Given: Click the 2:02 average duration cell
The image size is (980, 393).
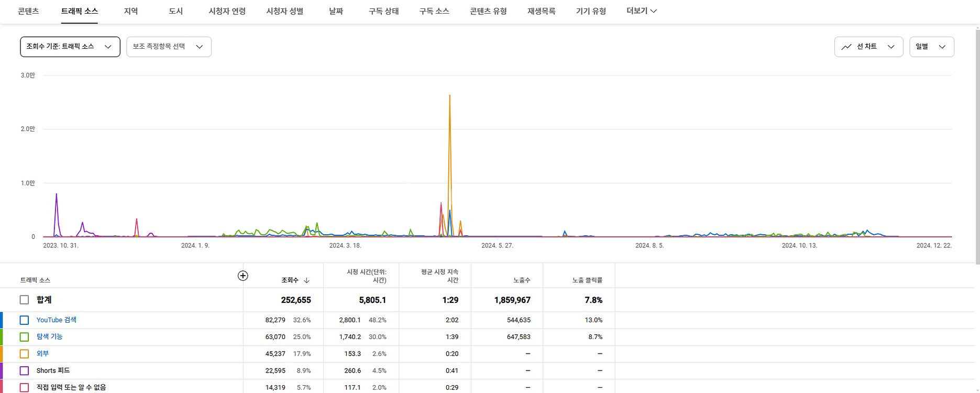Looking at the screenshot, I should pos(452,320).
